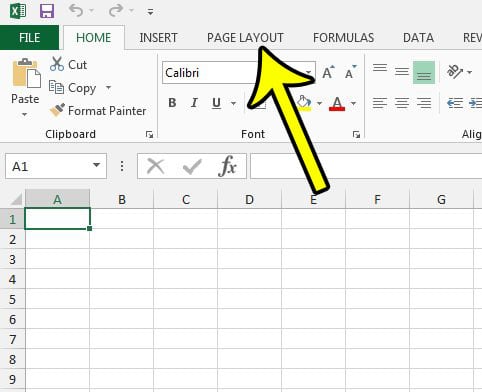Open the FORMULAS tab
This screenshot has width=482, height=392.
pos(343,38)
